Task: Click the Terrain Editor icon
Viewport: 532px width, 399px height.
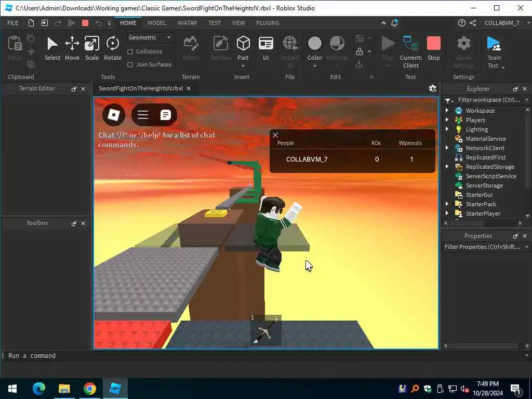Action: 191,48
